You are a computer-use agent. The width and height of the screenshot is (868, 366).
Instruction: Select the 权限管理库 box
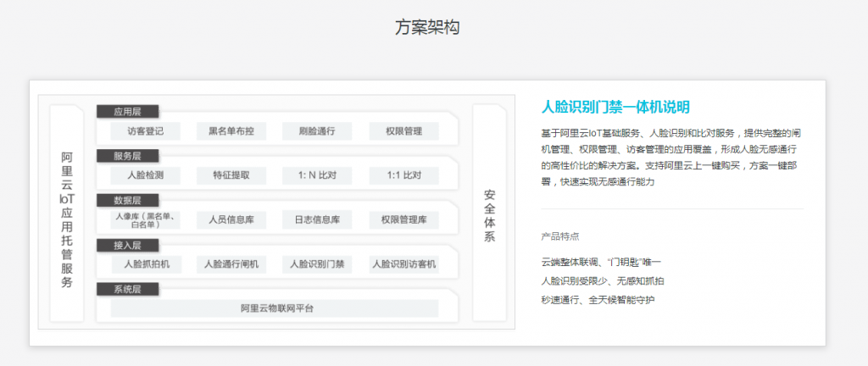point(403,220)
